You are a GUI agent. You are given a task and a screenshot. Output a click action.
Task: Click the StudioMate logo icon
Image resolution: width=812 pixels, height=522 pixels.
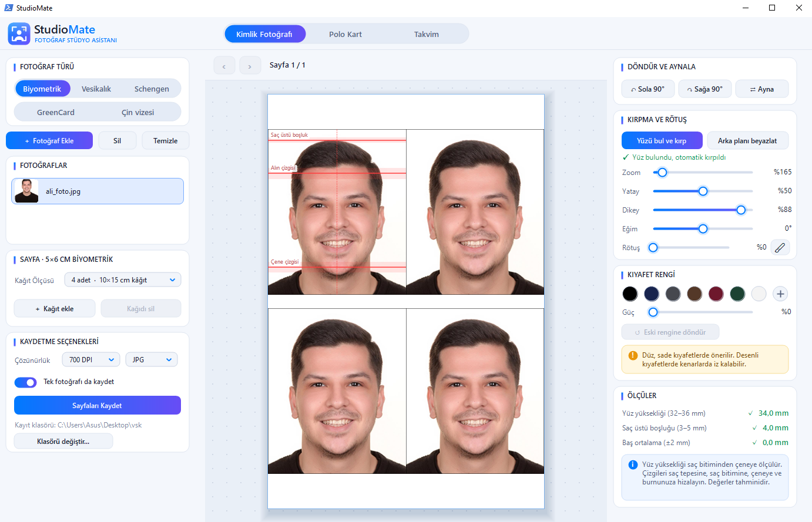pos(19,33)
